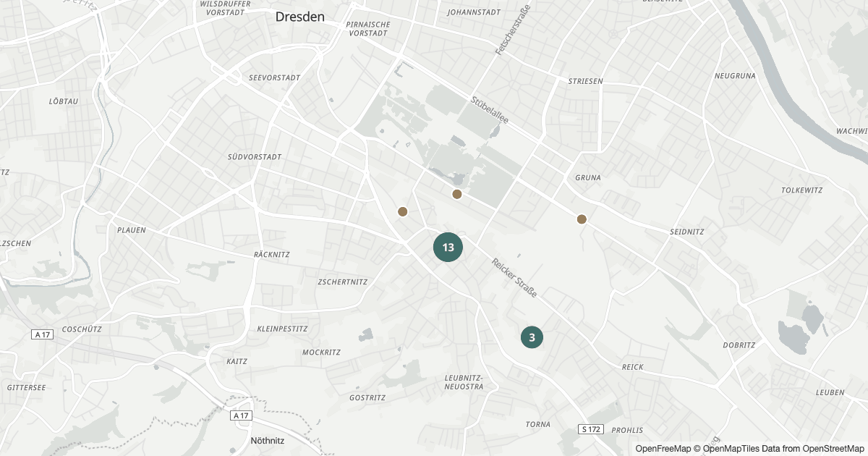The height and width of the screenshot is (456, 868).
Task: Select the brown marker south of Stübelallee park
Action: 457,194
